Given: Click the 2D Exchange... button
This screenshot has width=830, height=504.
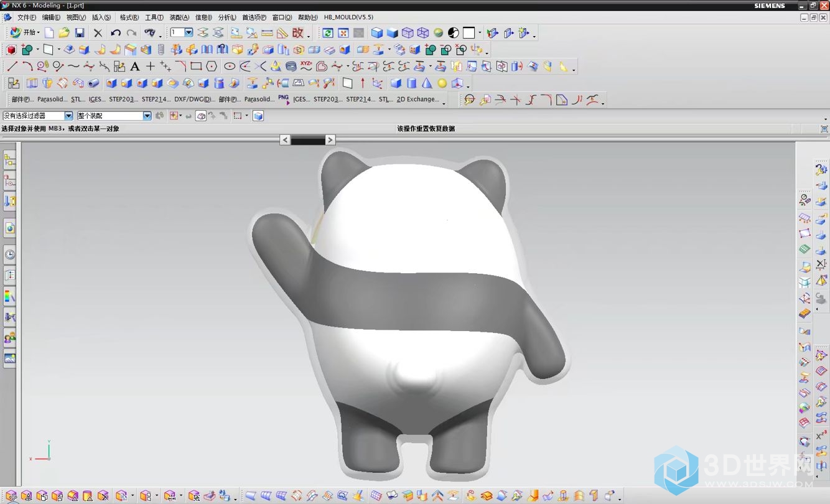Looking at the screenshot, I should click(x=418, y=99).
